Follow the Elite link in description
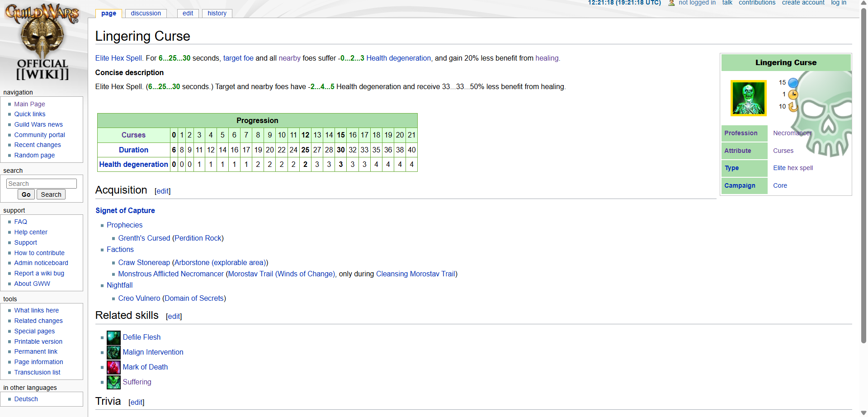 tap(102, 58)
